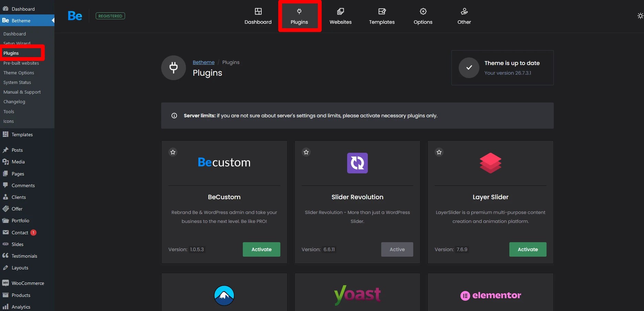
Task: Click the plug icon beside Plugins heading
Action: [x=174, y=68]
